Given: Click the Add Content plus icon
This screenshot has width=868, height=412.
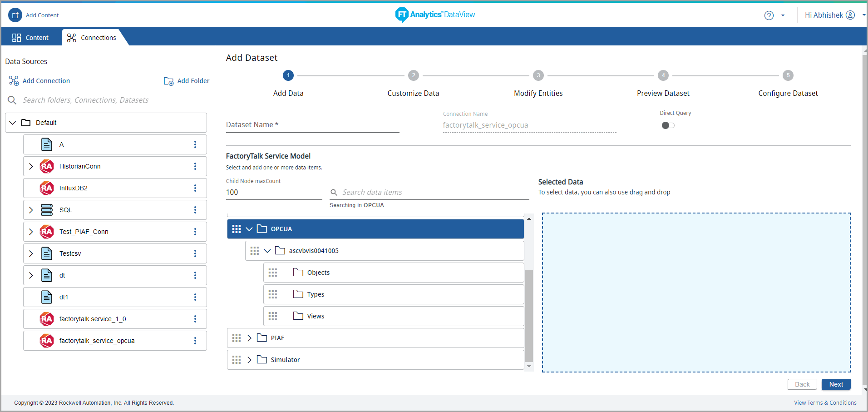Looking at the screenshot, I should (15, 15).
